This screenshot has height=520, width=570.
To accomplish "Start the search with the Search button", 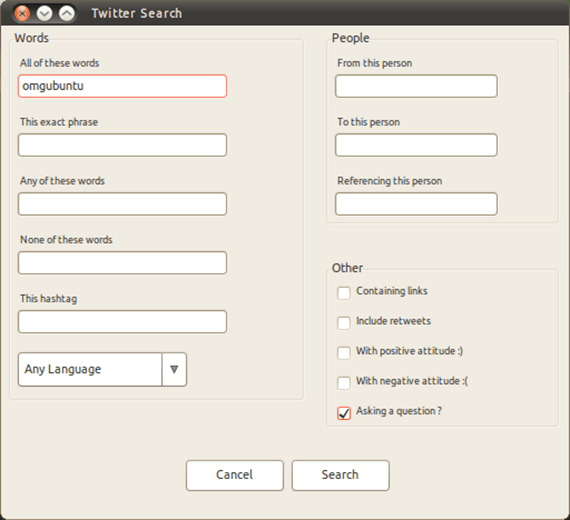I will pyautogui.click(x=340, y=475).
